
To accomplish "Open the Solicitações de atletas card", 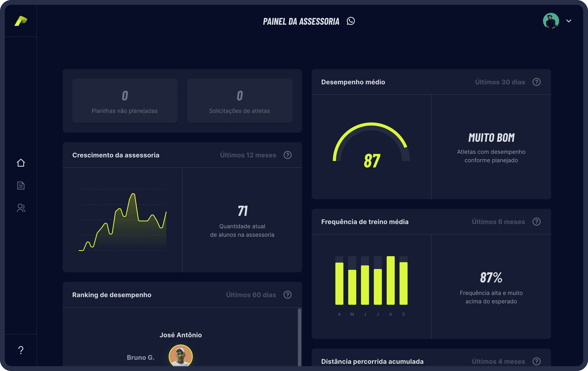I will click(x=240, y=101).
